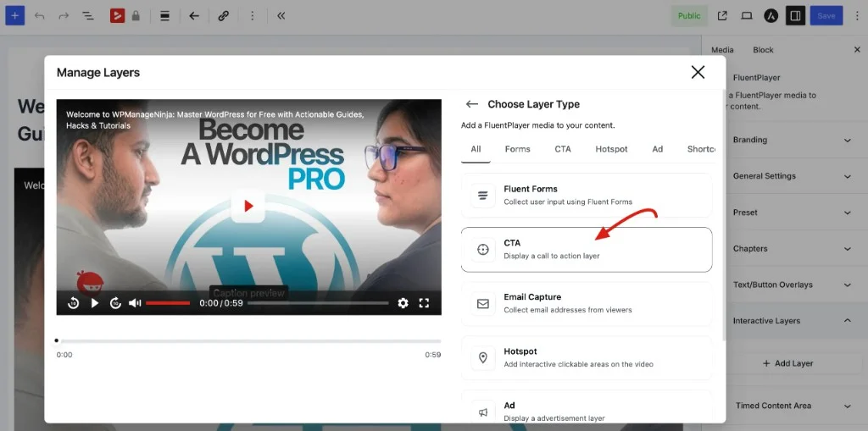
Task: Collapse the toolbar with double chevron
Action: (281, 15)
